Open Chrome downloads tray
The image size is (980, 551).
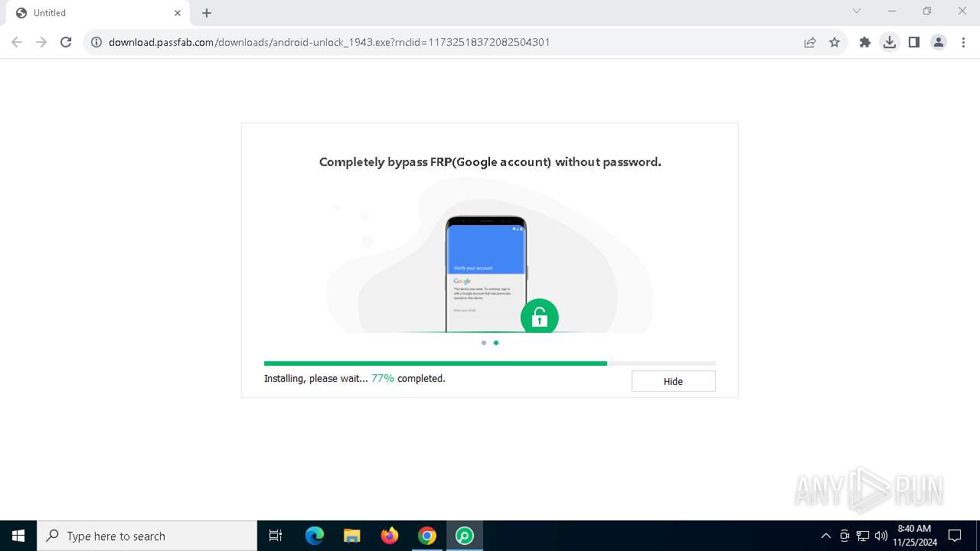pos(890,42)
